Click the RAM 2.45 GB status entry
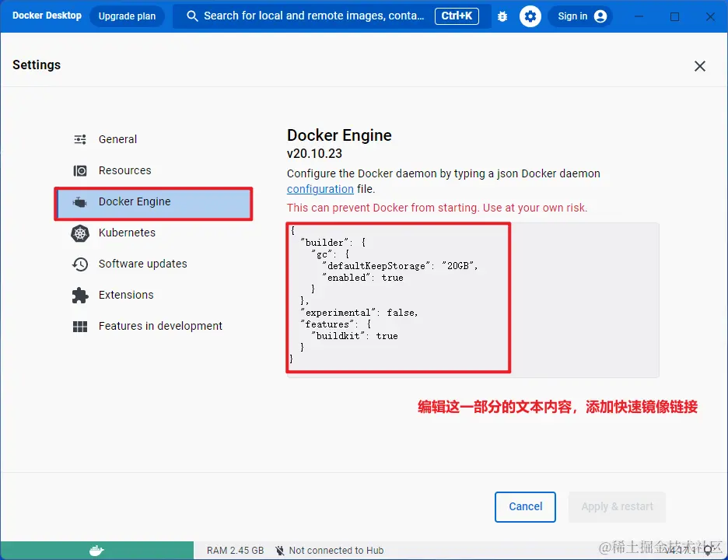 236,551
